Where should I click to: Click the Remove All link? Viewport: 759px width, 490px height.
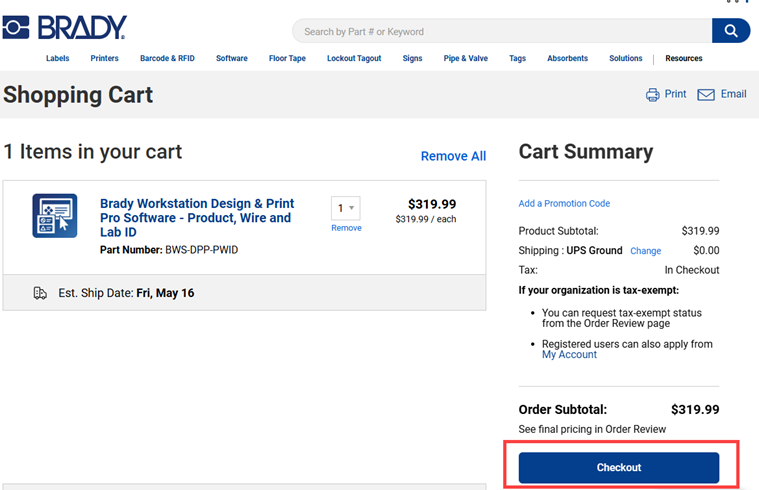[453, 156]
